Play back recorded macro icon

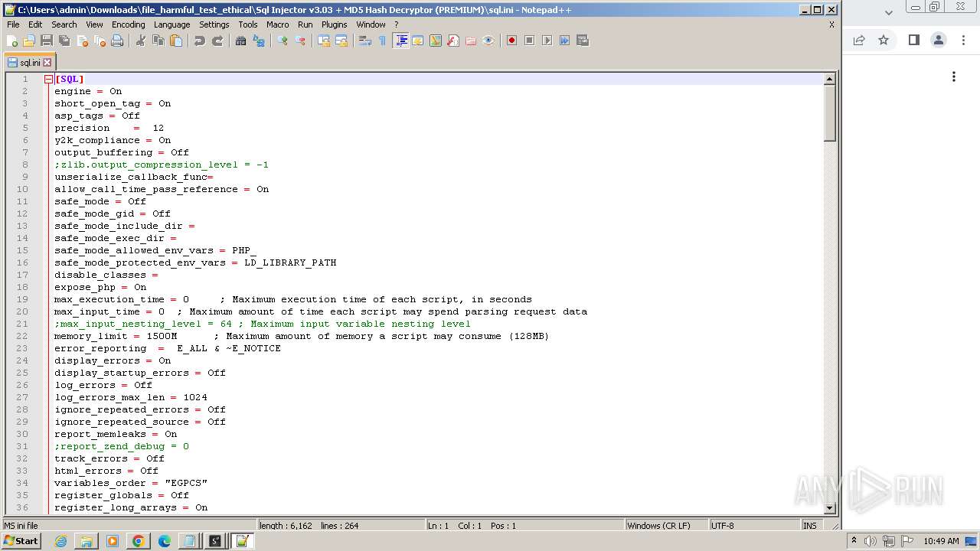coord(547,41)
